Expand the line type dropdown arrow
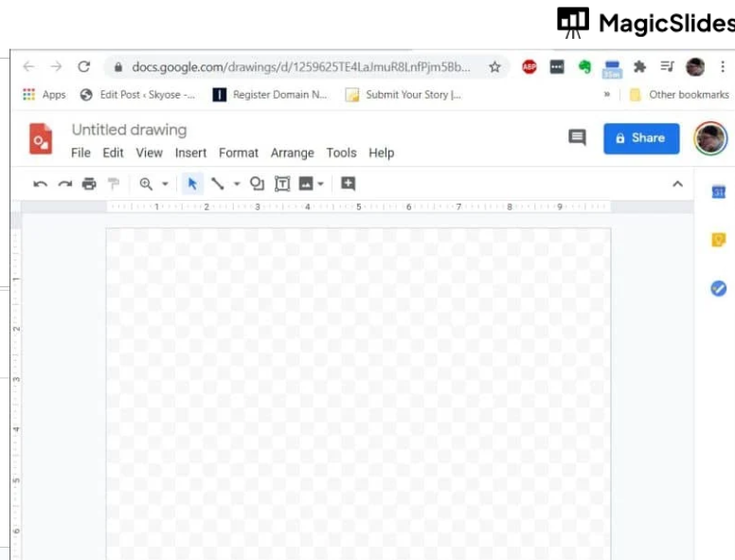The width and height of the screenshot is (735, 560). [237, 184]
